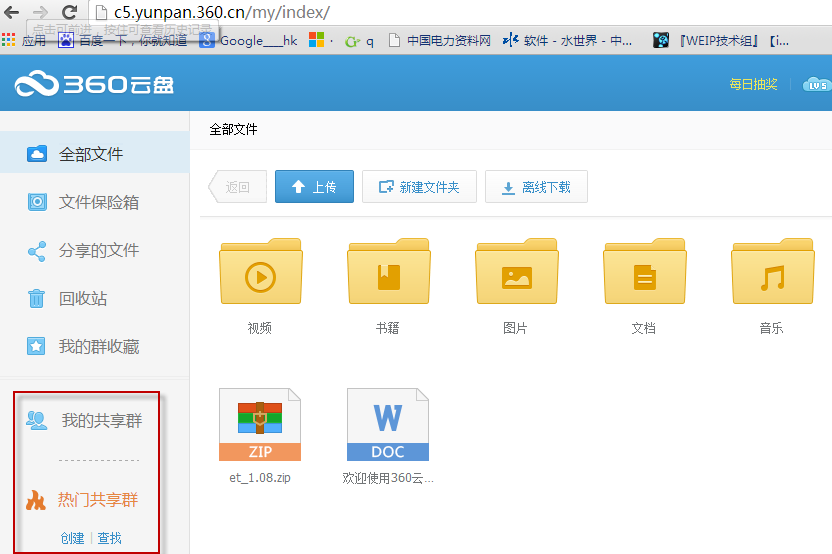The height and width of the screenshot is (554, 832).
Task: Click the browser back arrow
Action: pyautogui.click(x=12, y=11)
